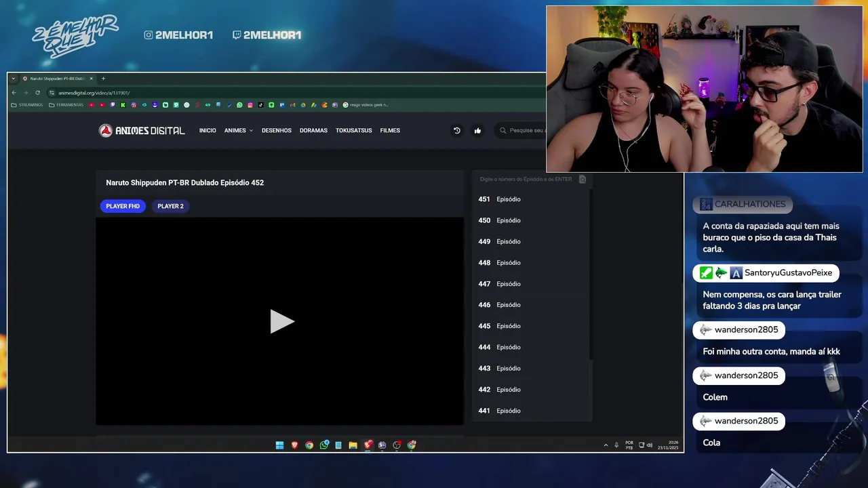This screenshot has width=868, height=488.
Task: Open the WhatsApp bookmark in bookmarks bar
Action: (x=239, y=105)
